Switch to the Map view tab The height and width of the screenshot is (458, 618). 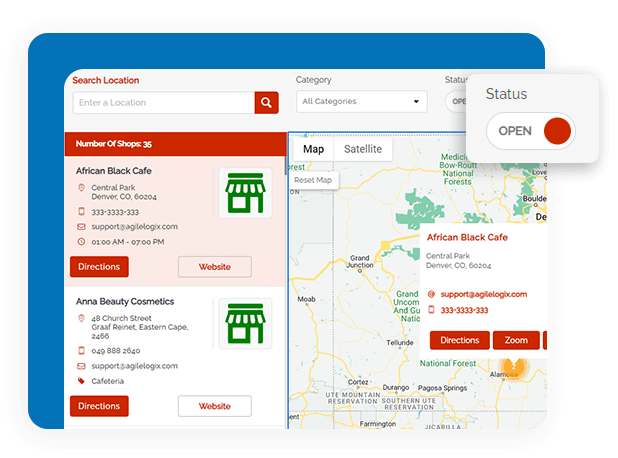point(313,149)
